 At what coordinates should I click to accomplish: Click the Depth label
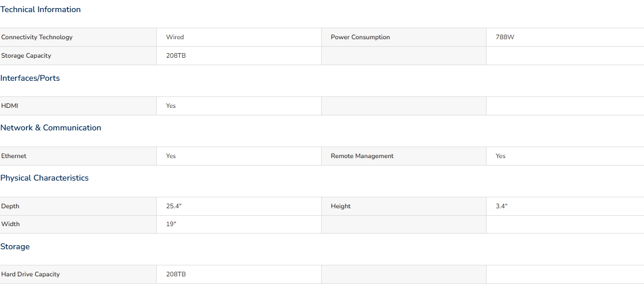pyautogui.click(x=10, y=206)
